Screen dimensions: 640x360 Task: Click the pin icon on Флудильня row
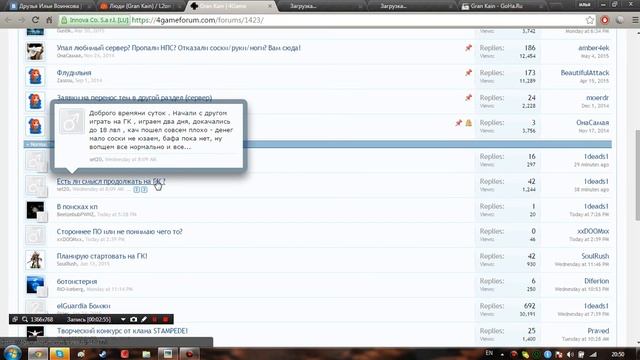pyautogui.click(x=468, y=73)
